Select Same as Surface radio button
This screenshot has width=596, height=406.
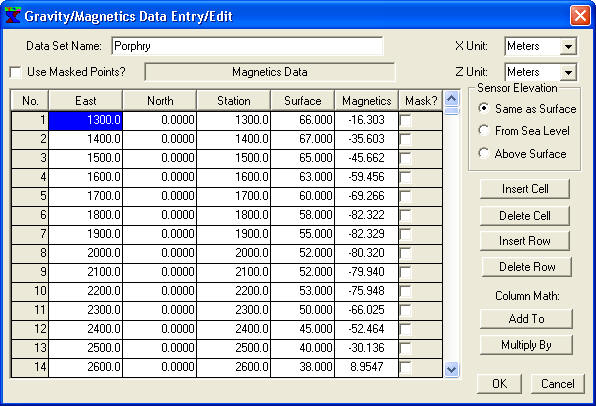click(x=483, y=109)
